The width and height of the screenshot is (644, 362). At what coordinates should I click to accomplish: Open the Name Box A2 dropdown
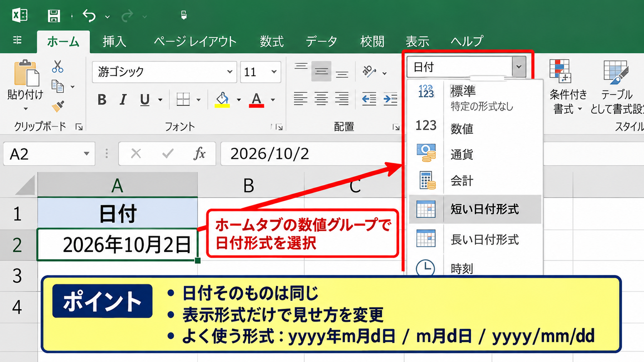coord(87,154)
